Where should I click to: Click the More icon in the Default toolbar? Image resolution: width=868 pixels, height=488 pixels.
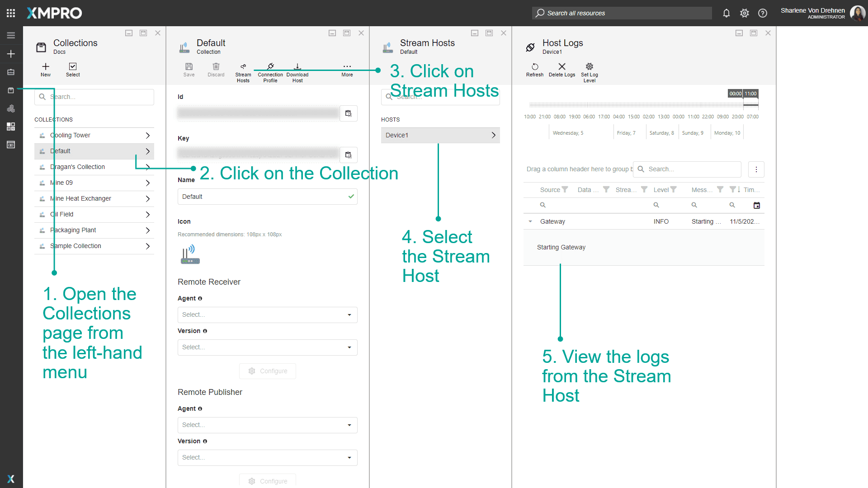click(x=346, y=68)
